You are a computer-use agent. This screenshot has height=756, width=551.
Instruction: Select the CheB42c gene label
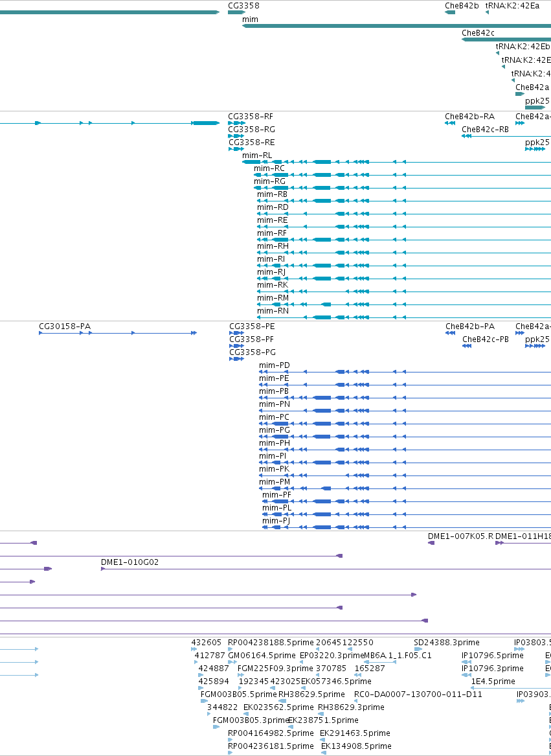(x=478, y=33)
